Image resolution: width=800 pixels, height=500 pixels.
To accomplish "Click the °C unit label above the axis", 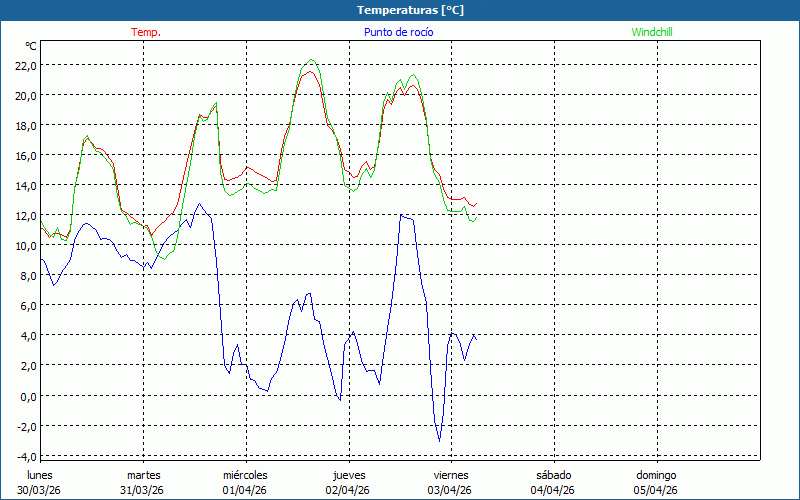I will [x=31, y=46].
